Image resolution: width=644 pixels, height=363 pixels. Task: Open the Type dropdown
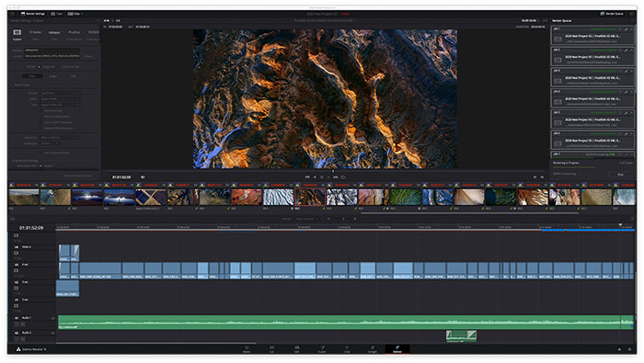point(60,105)
